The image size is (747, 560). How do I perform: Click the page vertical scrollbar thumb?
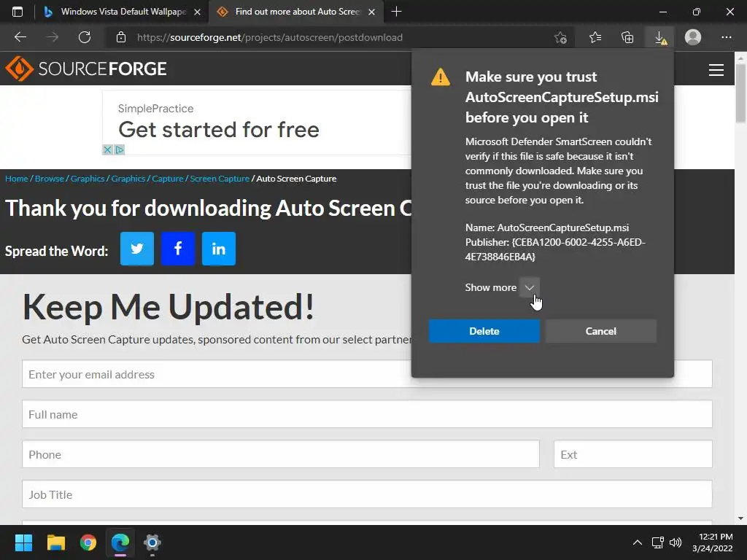click(740, 93)
